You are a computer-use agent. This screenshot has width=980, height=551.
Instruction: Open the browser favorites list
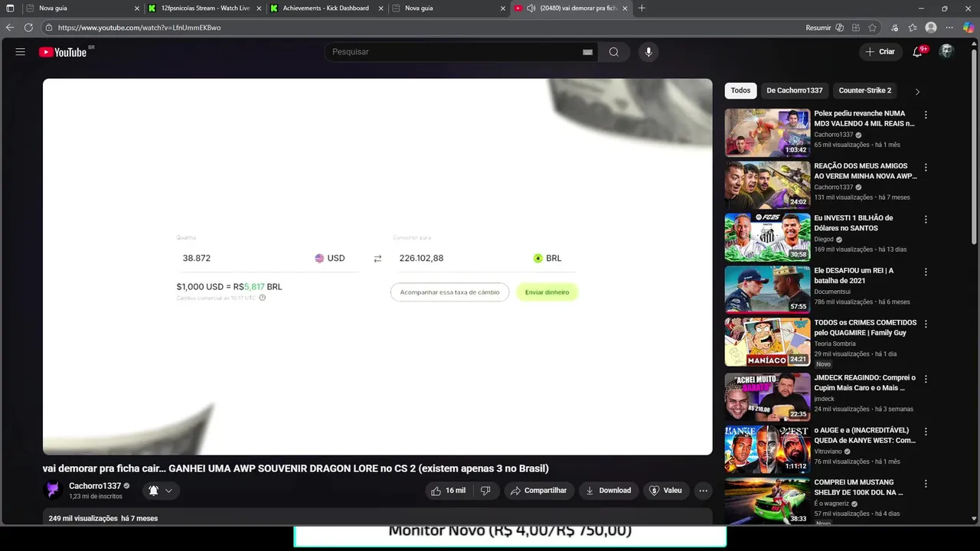coord(913,28)
